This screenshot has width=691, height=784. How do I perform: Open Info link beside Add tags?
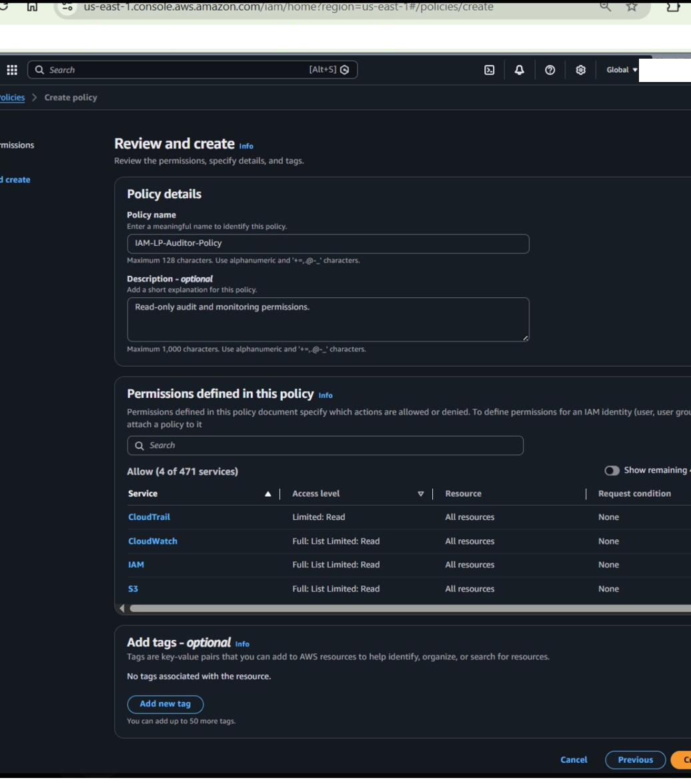(x=242, y=644)
